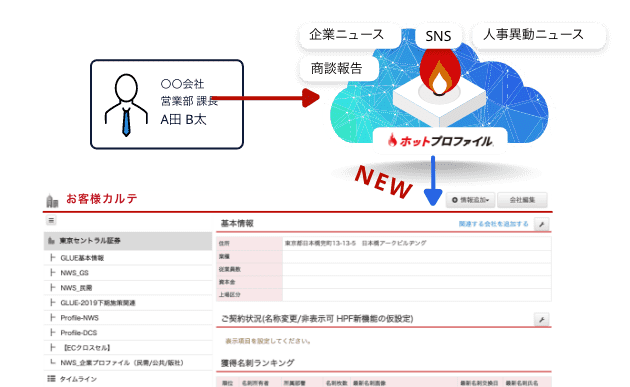Select GLUE基本情報 tree row
The width and height of the screenshot is (630, 387).
pos(128,258)
